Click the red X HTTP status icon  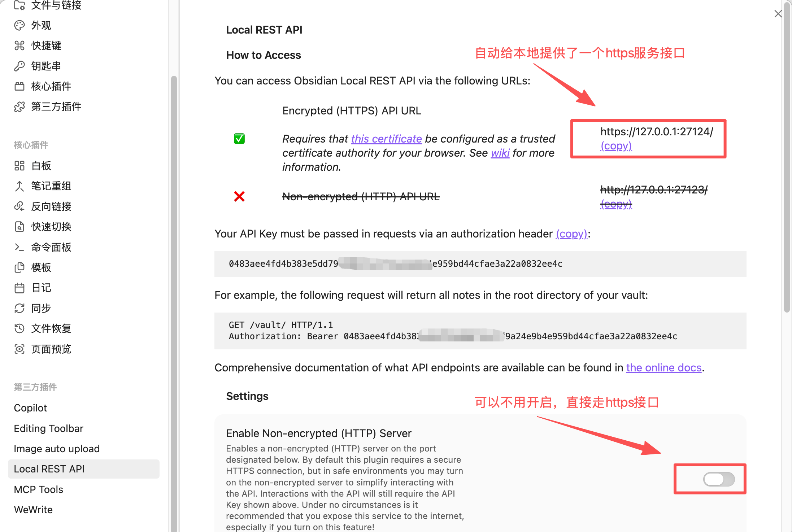(x=239, y=196)
